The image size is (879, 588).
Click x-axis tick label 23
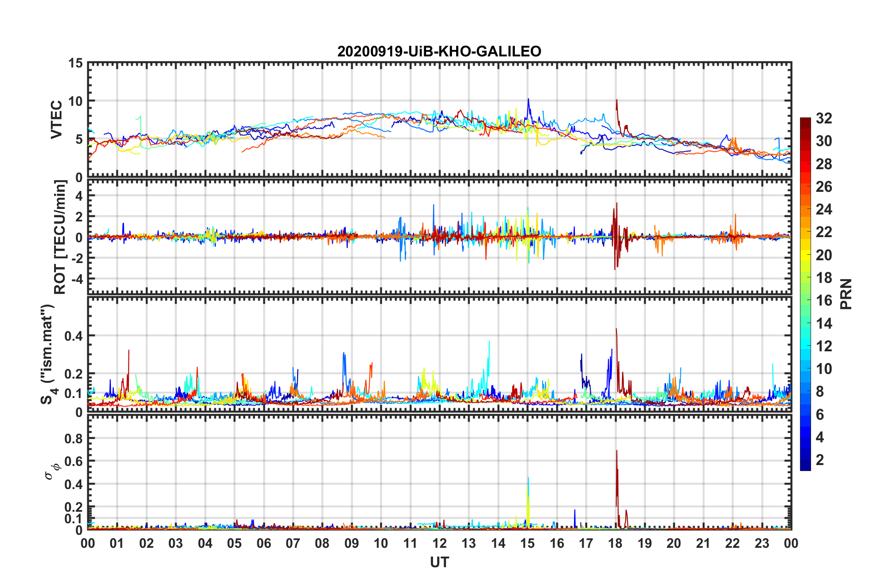(x=762, y=543)
